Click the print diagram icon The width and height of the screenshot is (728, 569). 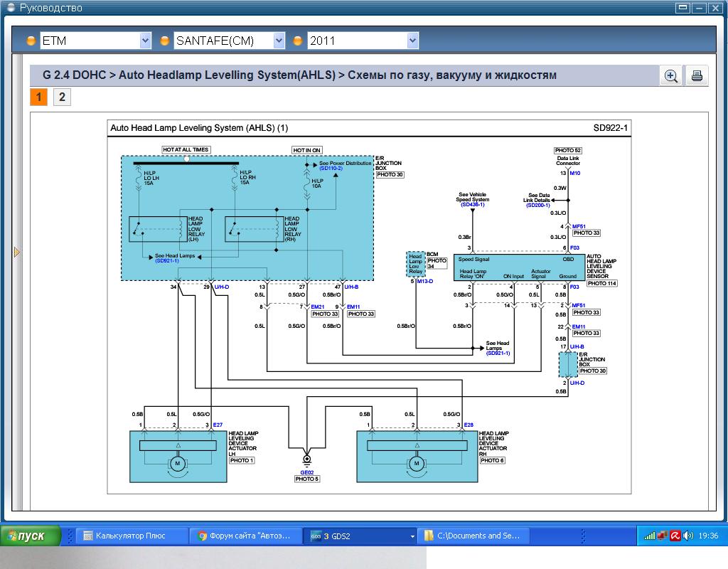tap(697, 75)
